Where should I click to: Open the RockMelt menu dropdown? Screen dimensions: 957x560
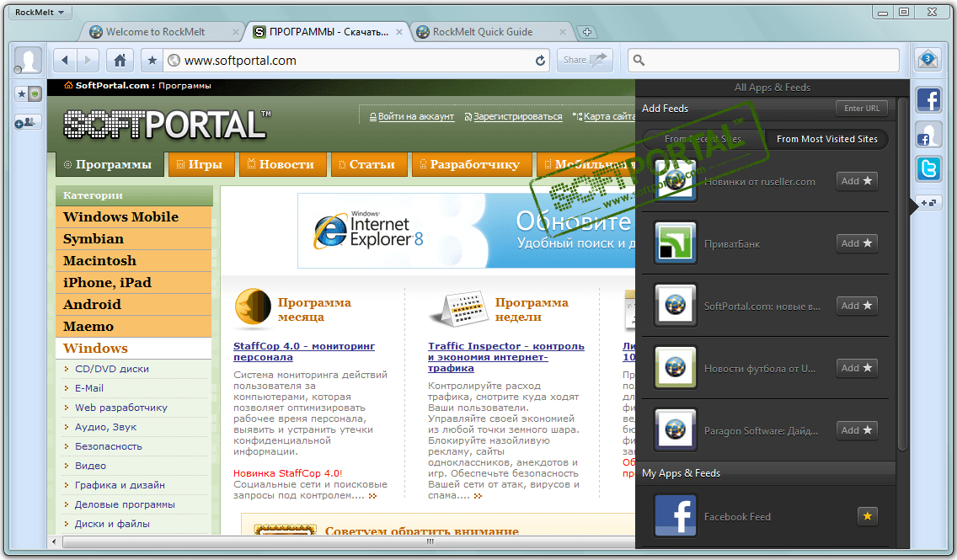tap(40, 12)
